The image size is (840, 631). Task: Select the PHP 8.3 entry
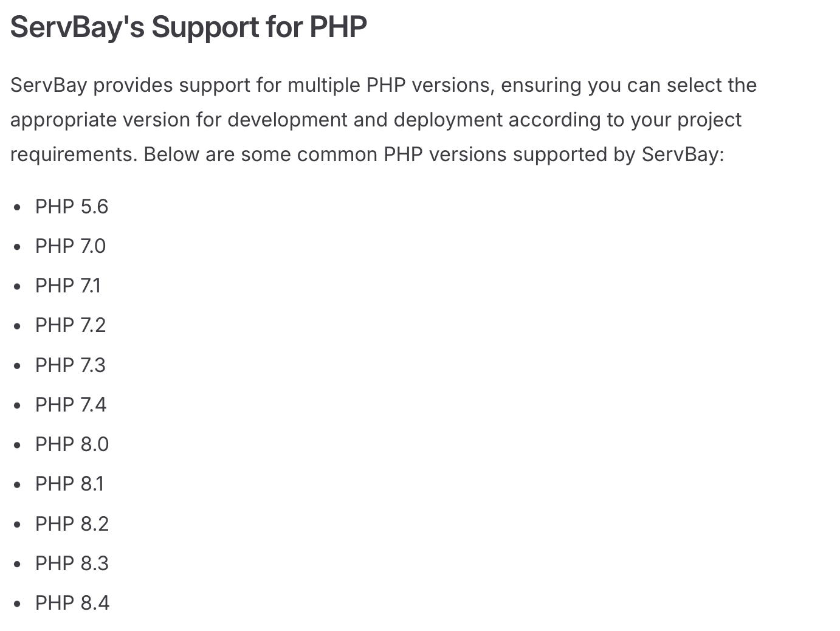pos(72,564)
